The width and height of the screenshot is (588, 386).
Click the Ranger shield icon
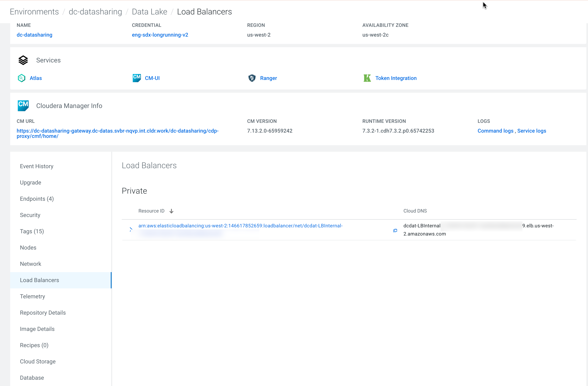252,78
